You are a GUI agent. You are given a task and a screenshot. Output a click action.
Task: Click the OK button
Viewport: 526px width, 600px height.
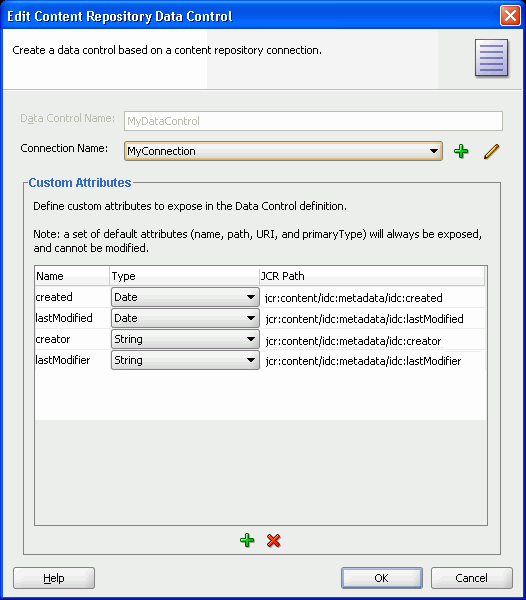[x=382, y=578]
